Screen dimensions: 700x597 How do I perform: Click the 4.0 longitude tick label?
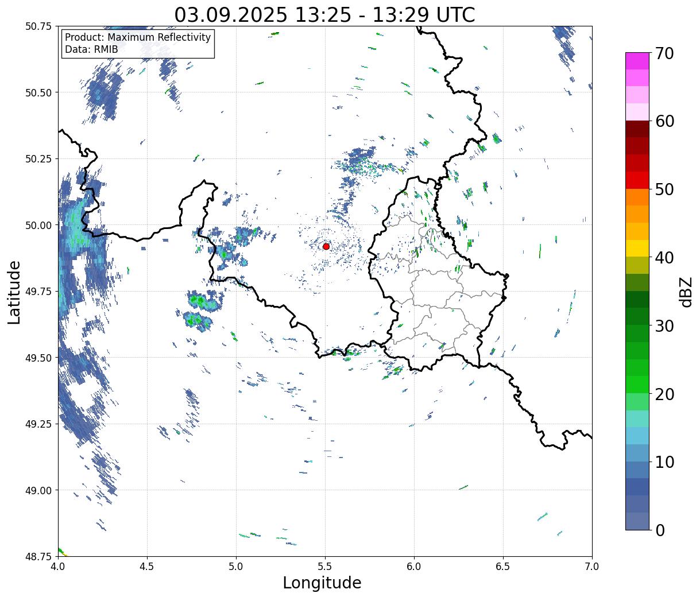[58, 566]
